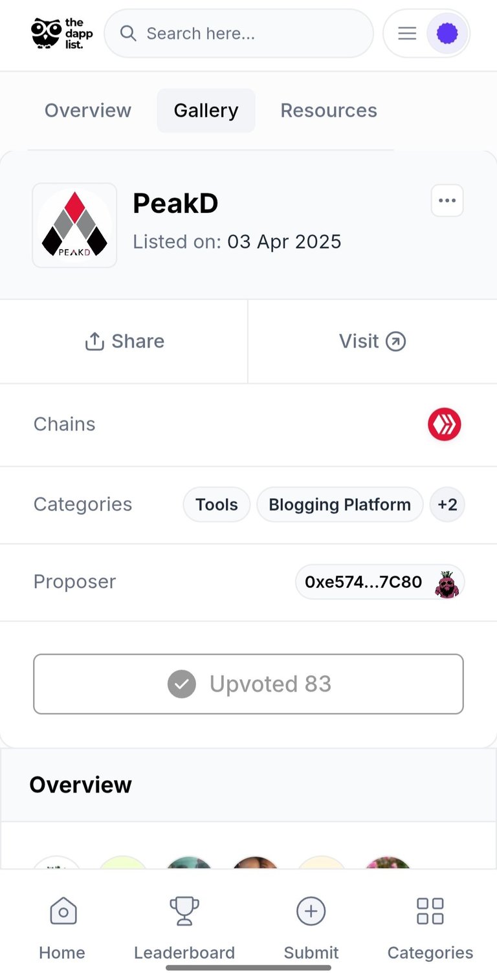The height and width of the screenshot is (980, 497).
Task: Expand the +2 more categories badge
Action: (447, 505)
